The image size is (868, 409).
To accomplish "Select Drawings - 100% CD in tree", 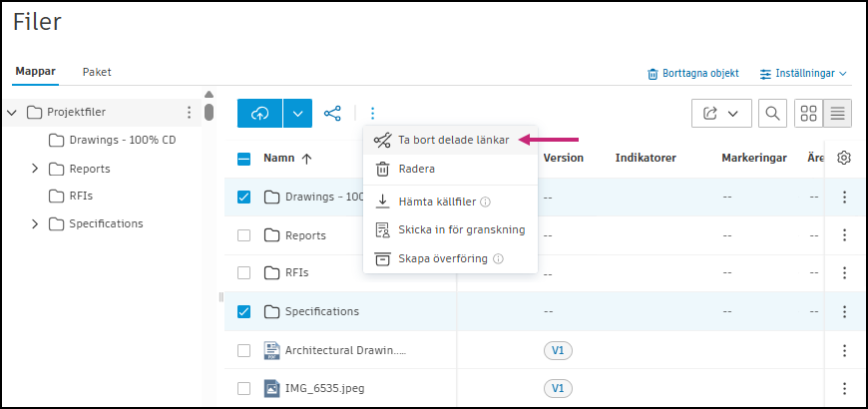I will pos(112,141).
